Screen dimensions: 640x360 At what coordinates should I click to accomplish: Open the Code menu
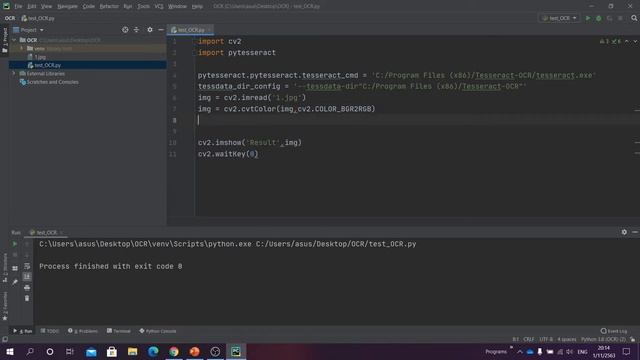[x=89, y=6]
